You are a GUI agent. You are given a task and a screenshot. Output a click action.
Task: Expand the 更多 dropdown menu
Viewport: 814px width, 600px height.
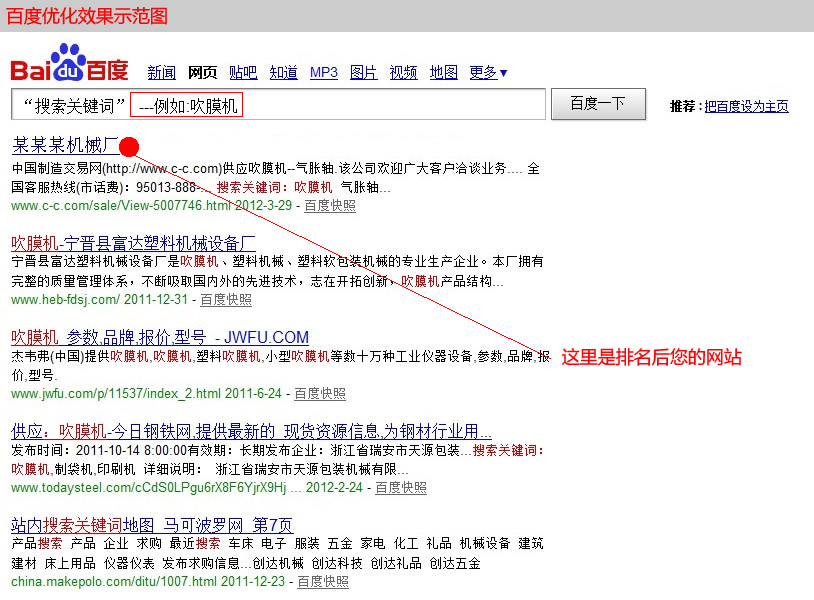[x=489, y=72]
